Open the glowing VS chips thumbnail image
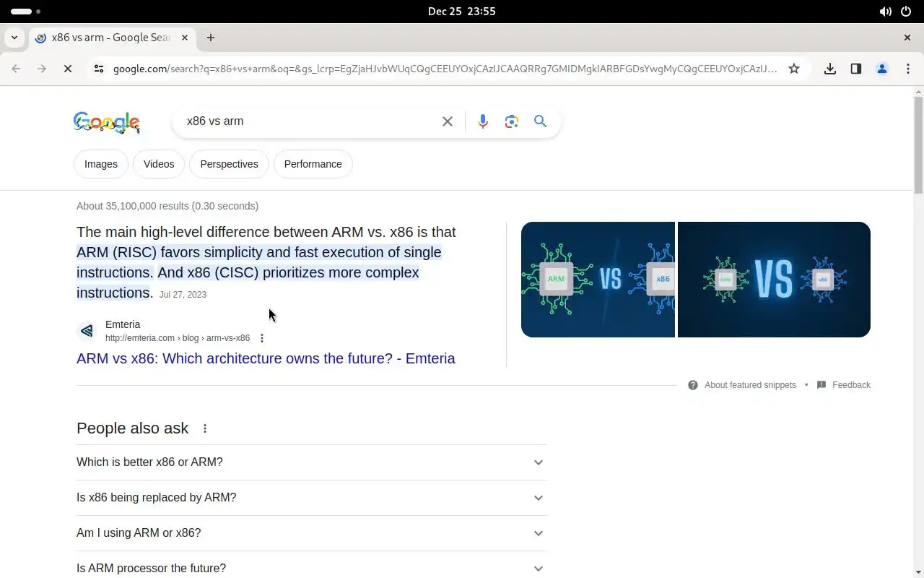The width and height of the screenshot is (924, 578). 774,280
